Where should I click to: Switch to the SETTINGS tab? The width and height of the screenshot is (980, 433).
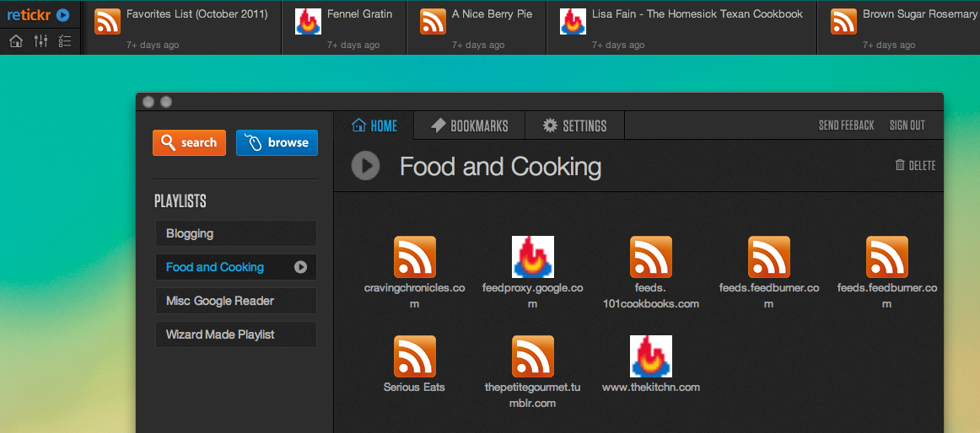tap(574, 126)
